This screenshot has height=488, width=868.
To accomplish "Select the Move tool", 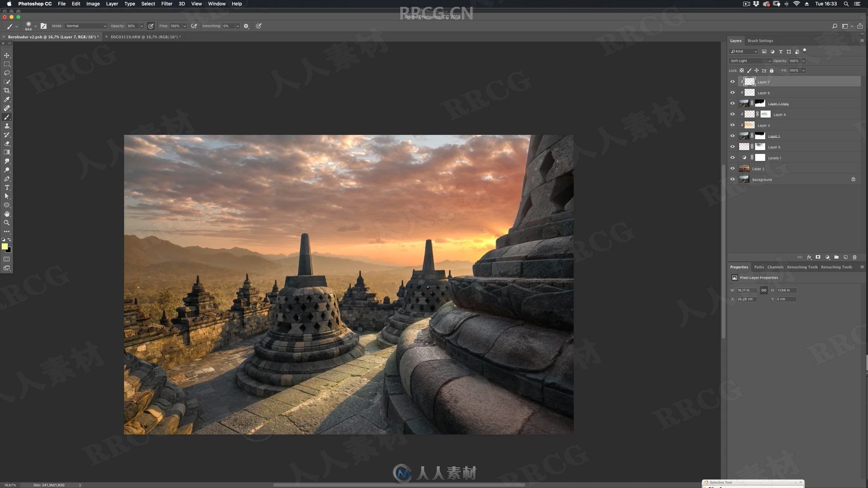I will point(7,54).
